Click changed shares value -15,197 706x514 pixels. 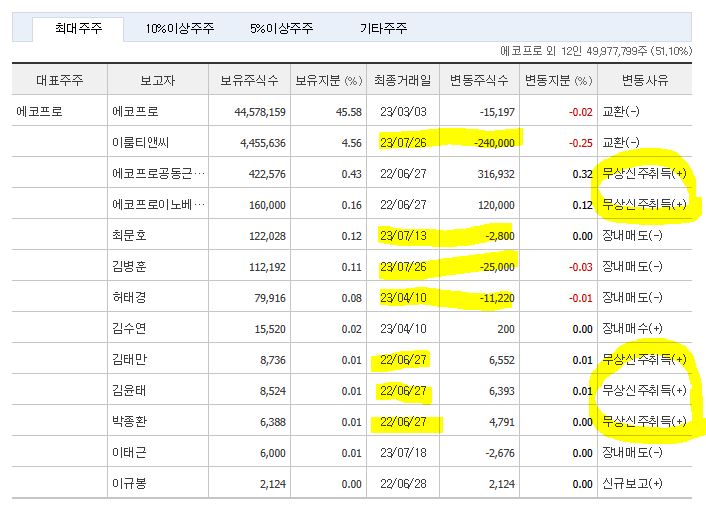pyautogui.click(x=497, y=112)
